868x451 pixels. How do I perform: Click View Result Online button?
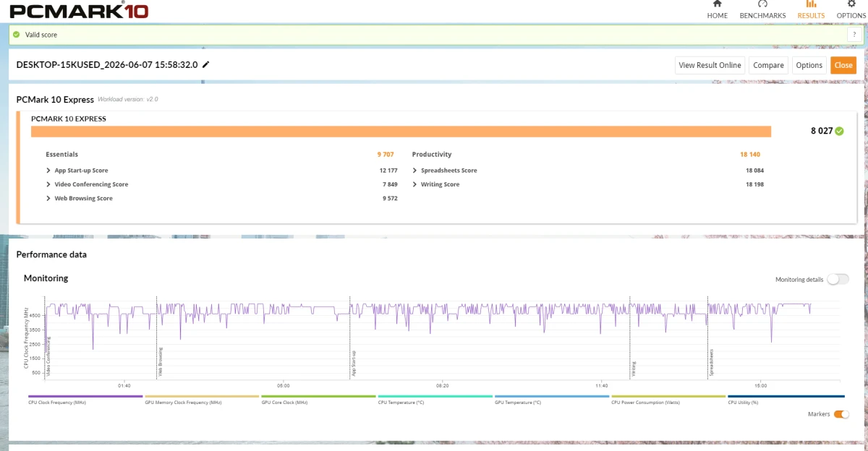coord(710,65)
